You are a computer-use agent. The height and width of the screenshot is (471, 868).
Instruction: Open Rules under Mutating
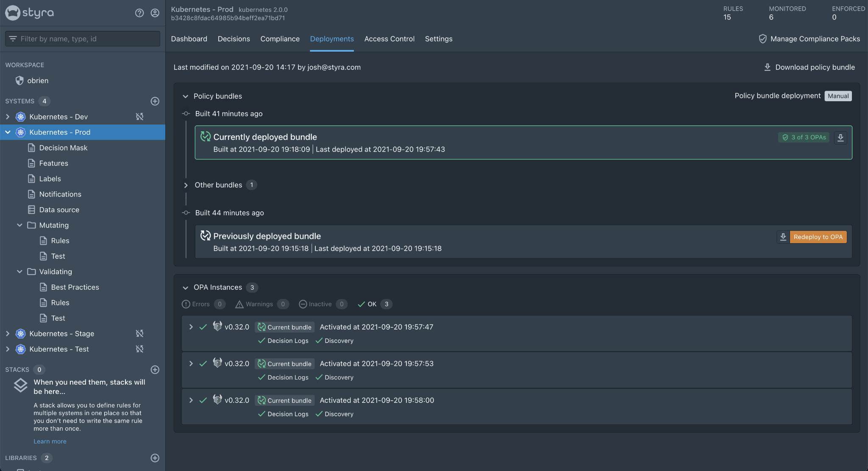tap(60, 241)
